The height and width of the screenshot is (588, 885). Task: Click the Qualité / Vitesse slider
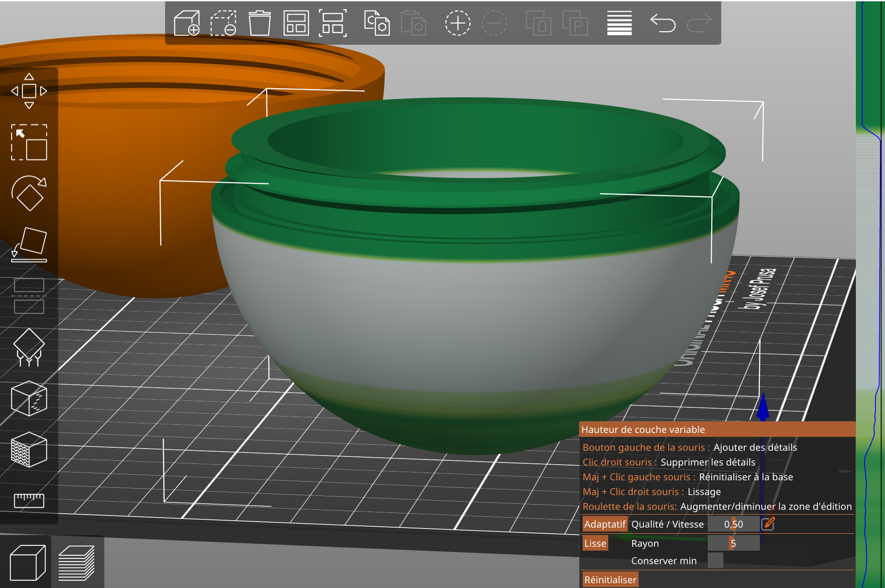click(733, 524)
